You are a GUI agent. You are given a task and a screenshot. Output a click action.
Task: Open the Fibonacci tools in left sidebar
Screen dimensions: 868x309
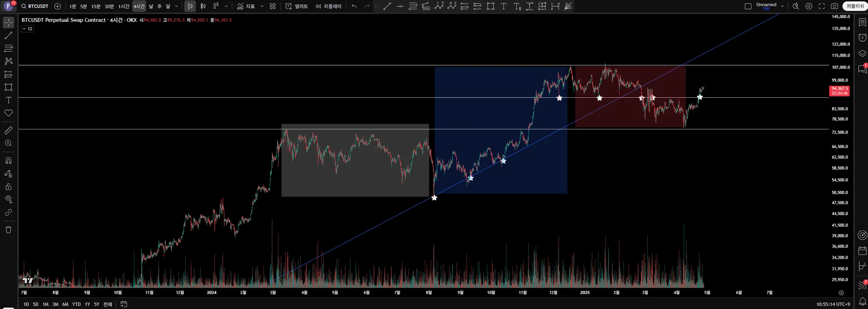[x=9, y=48]
